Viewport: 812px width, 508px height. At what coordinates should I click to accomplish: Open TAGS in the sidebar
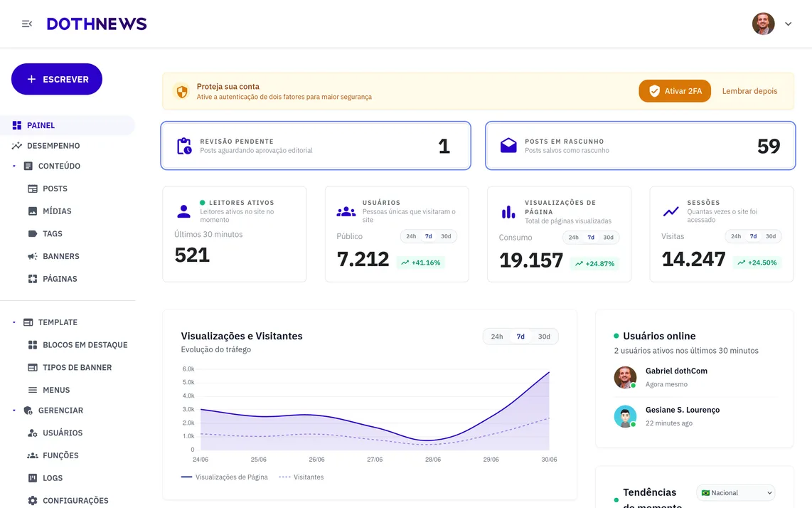click(53, 234)
